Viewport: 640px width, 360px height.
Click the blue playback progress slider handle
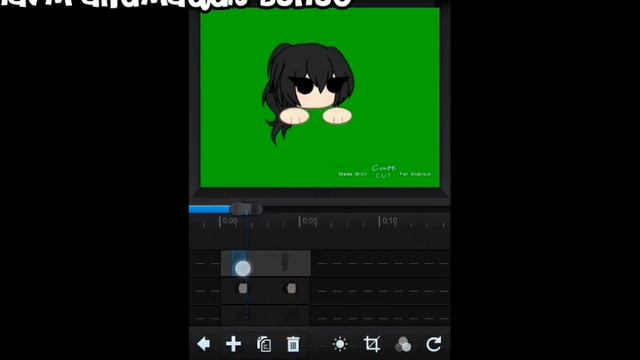click(247, 209)
